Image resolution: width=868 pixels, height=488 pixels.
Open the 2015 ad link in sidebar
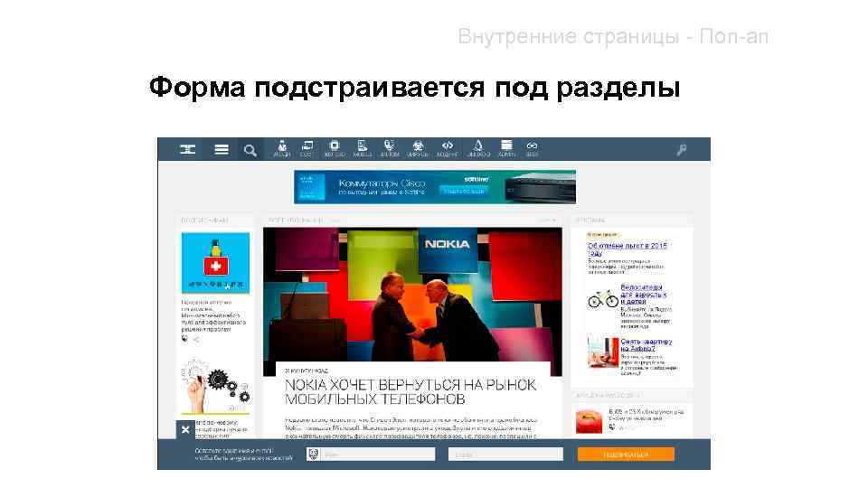627,249
